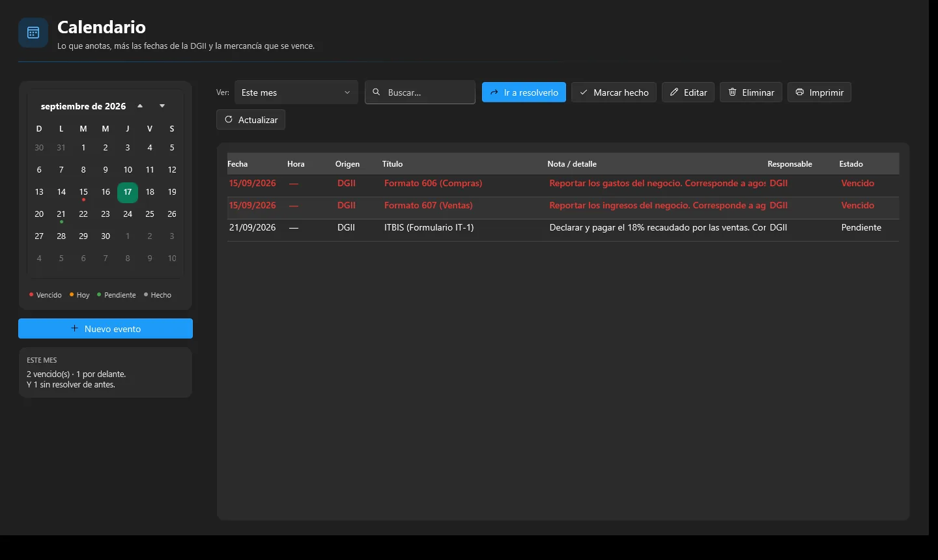Open the 'Este mes' view dropdown
The height and width of the screenshot is (560, 938).
pos(296,92)
